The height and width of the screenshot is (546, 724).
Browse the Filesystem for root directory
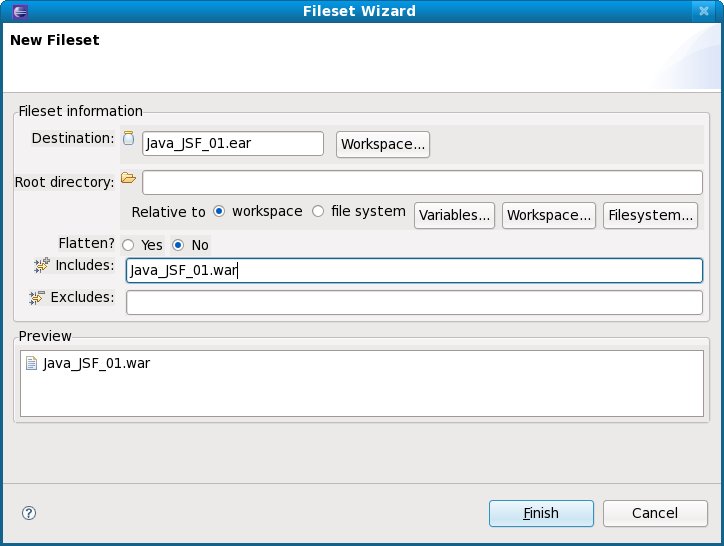650,215
